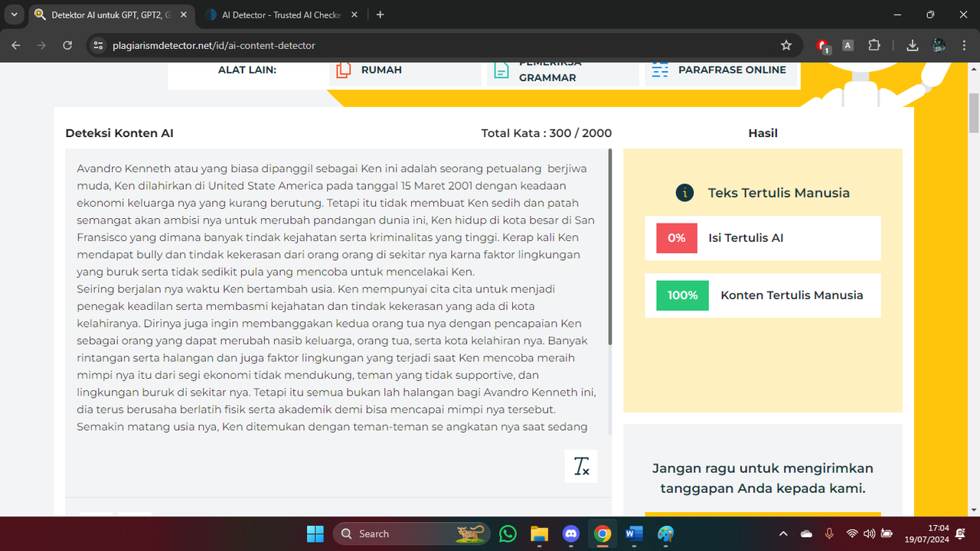Show hidden system tray icons
980x551 pixels.
782,533
